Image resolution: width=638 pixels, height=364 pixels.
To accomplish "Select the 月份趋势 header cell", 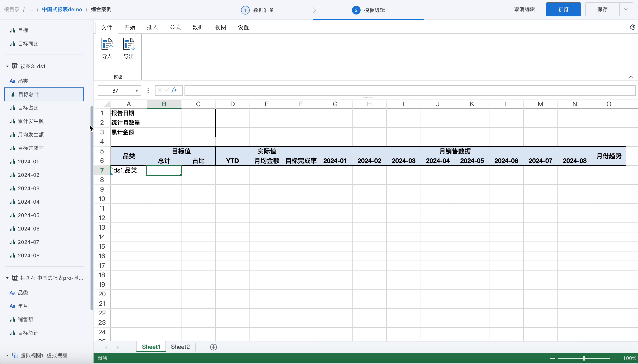I will [609, 156].
